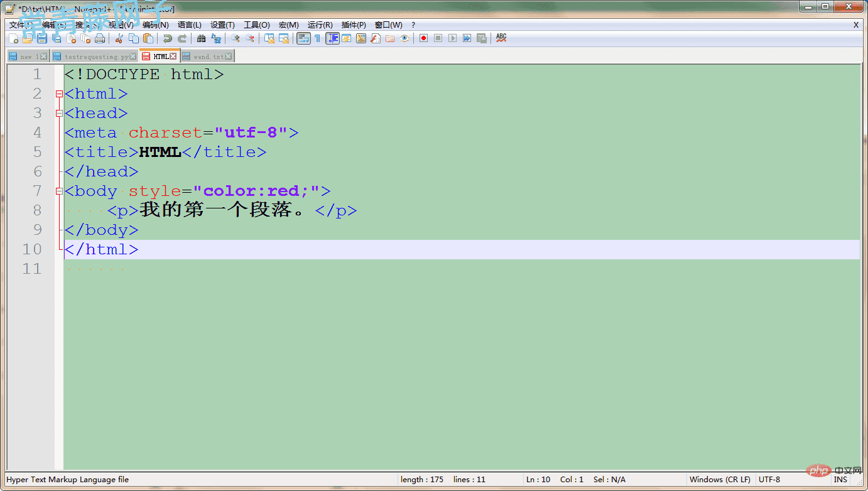Show the Document Map panel
This screenshot has width=868, height=491.
[361, 38]
